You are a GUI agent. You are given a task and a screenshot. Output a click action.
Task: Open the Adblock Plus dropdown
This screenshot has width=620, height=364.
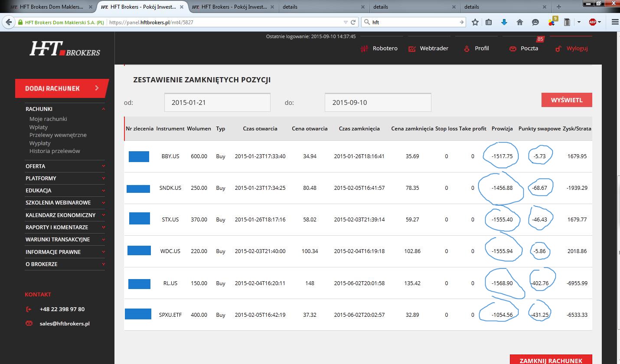click(x=599, y=22)
